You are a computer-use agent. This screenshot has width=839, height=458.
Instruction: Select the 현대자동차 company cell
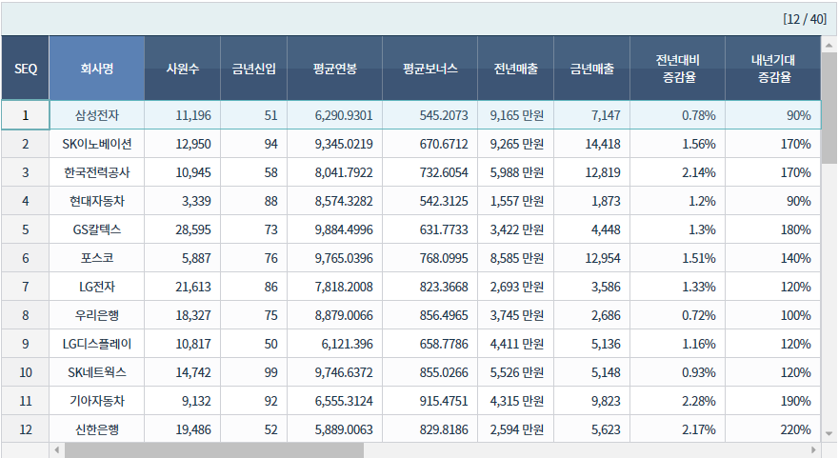(x=97, y=201)
